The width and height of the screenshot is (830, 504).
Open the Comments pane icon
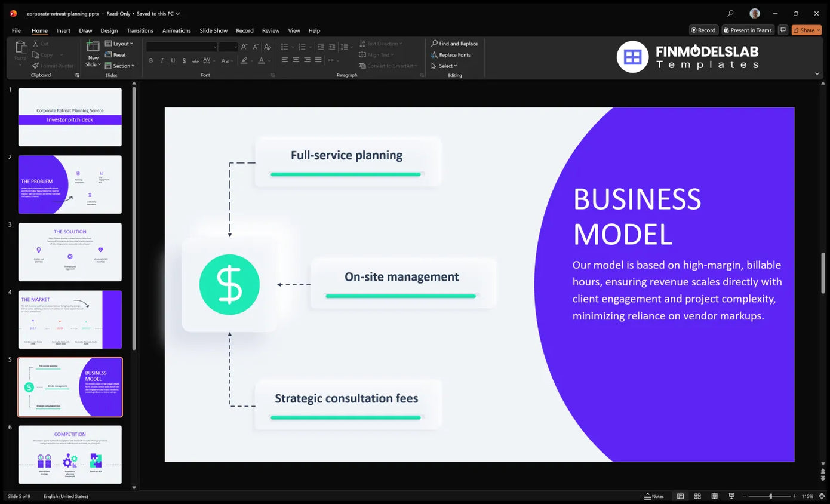pos(783,30)
